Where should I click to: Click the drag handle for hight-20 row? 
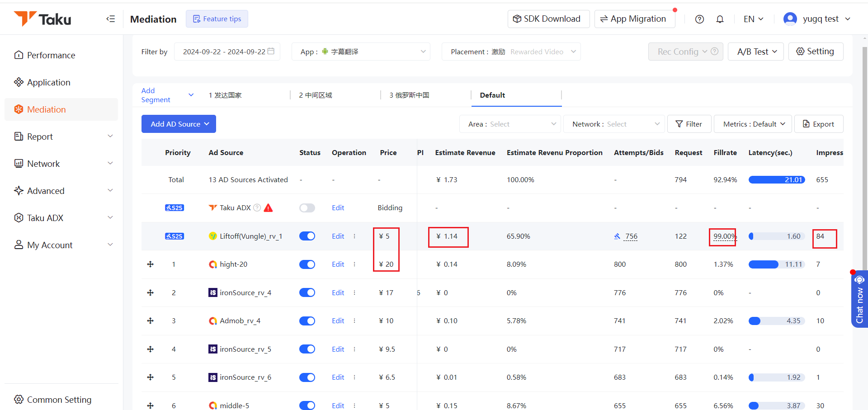(x=151, y=264)
